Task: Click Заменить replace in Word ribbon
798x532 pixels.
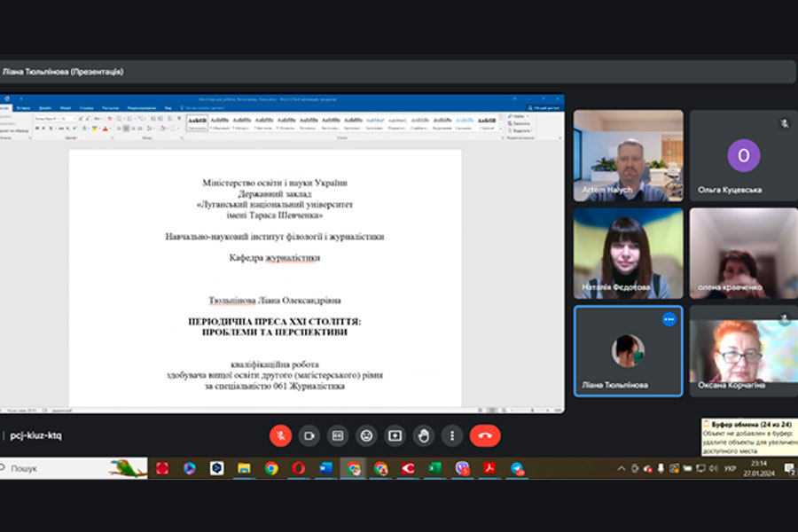Action: tap(519, 123)
